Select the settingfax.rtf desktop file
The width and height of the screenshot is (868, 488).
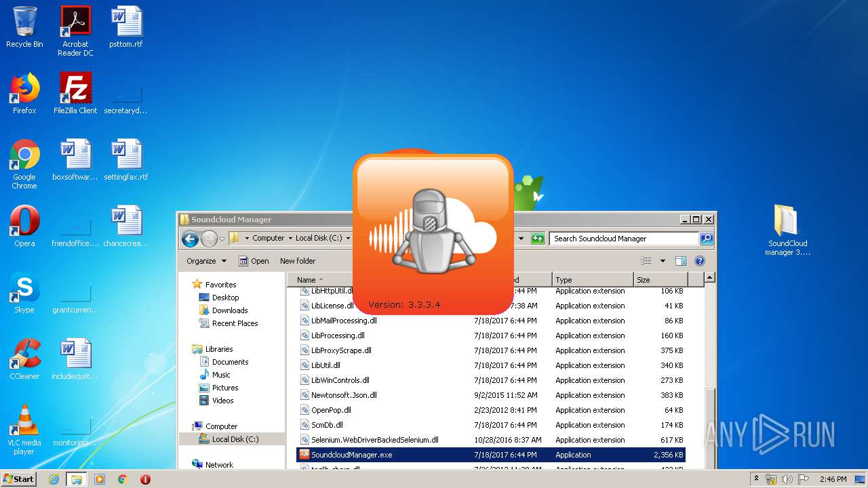(x=126, y=160)
